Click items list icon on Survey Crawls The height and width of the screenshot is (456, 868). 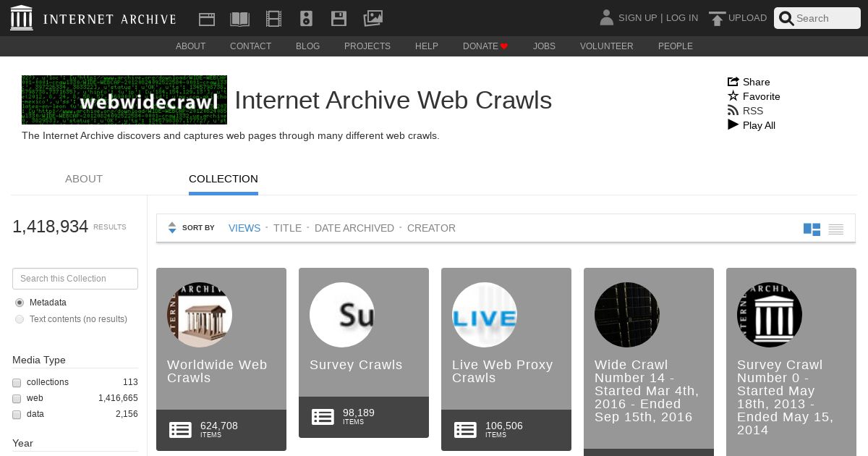point(323,416)
